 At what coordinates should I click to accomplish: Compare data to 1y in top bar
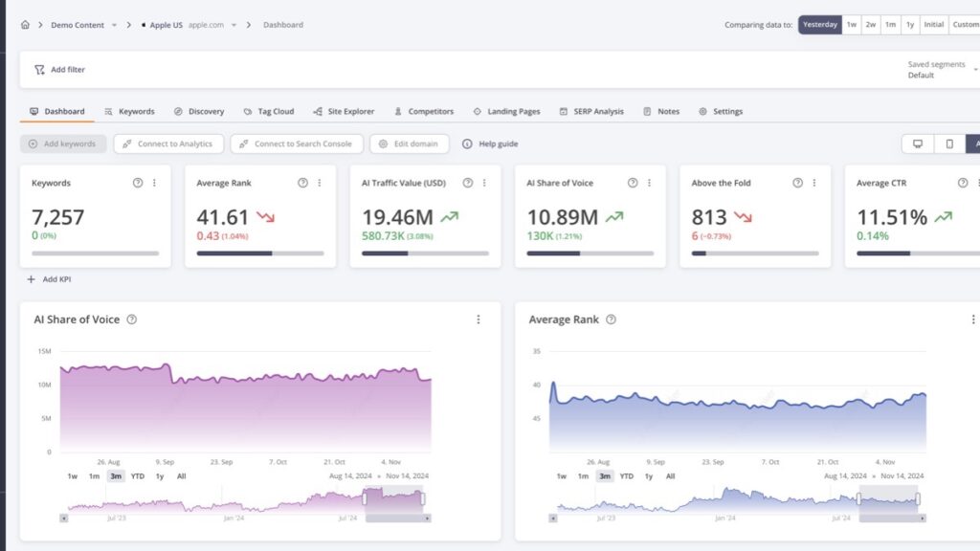click(x=910, y=24)
